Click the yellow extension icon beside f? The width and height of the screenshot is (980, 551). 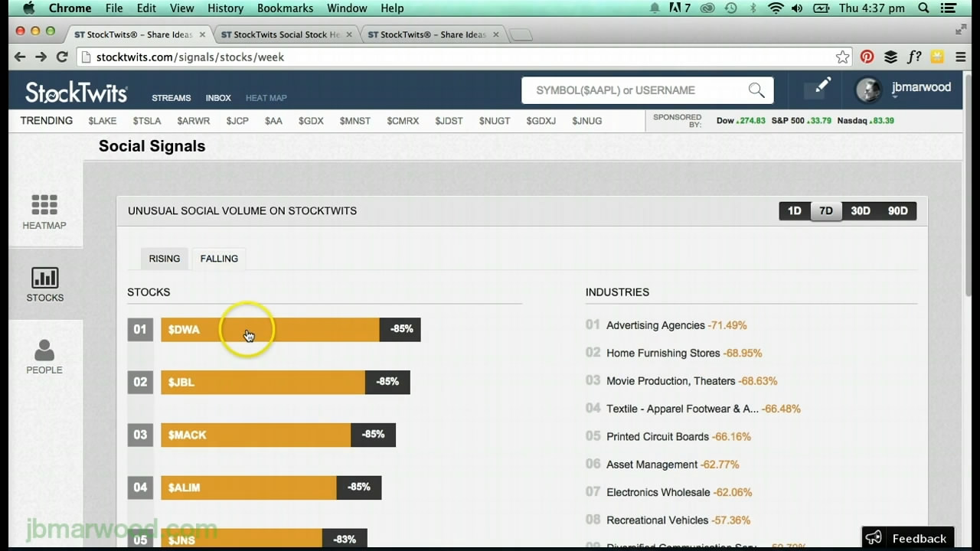tap(937, 57)
